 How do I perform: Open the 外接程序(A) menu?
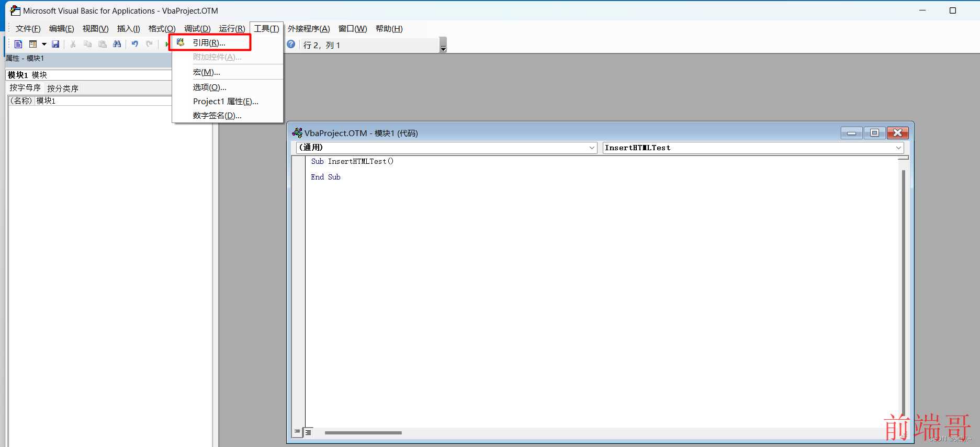309,29
